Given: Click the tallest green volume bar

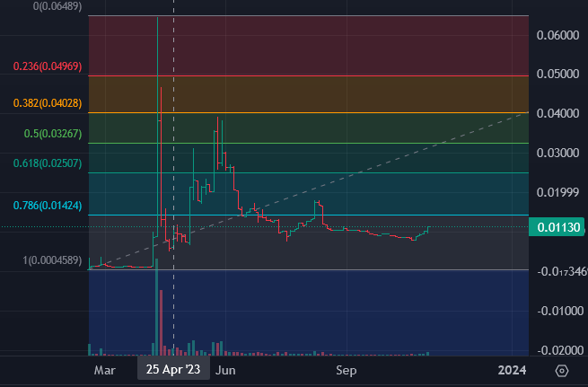Looking at the screenshot, I should pyautogui.click(x=157, y=307).
